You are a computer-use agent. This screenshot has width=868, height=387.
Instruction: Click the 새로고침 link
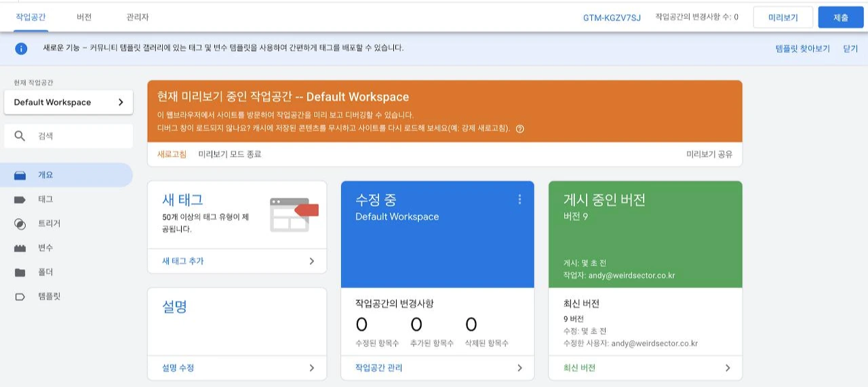click(172, 155)
